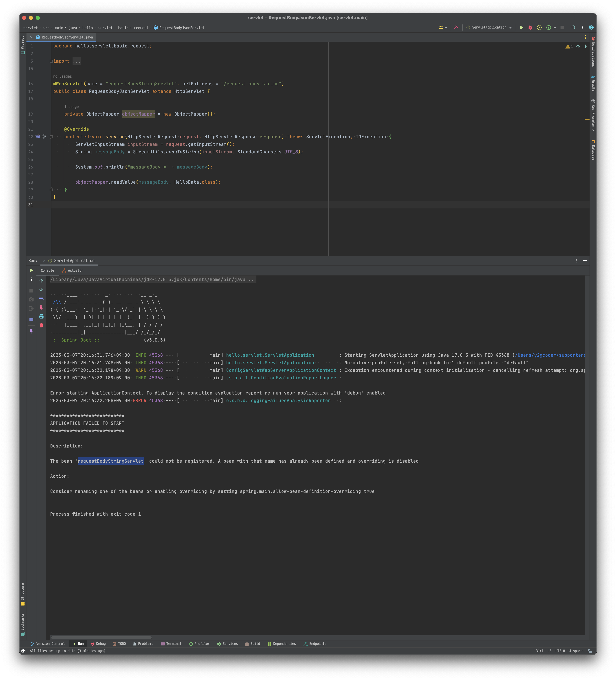This screenshot has height=680, width=616.
Task: Click the override gutter icon on line 22
Action: tap(38, 137)
